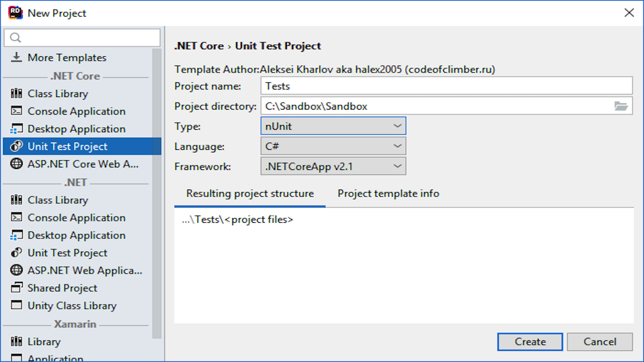644x362 pixels.
Task: Browse for project directory via folder icon
Action: click(x=621, y=106)
